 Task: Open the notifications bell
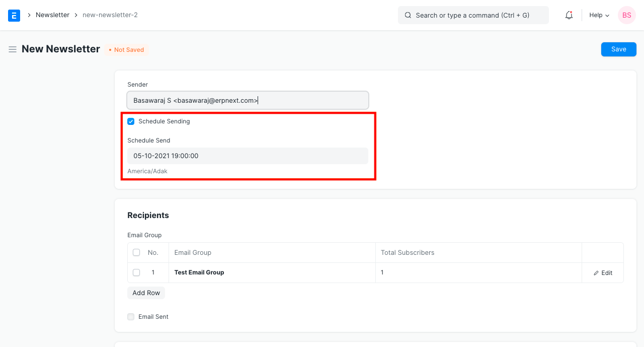pos(569,15)
